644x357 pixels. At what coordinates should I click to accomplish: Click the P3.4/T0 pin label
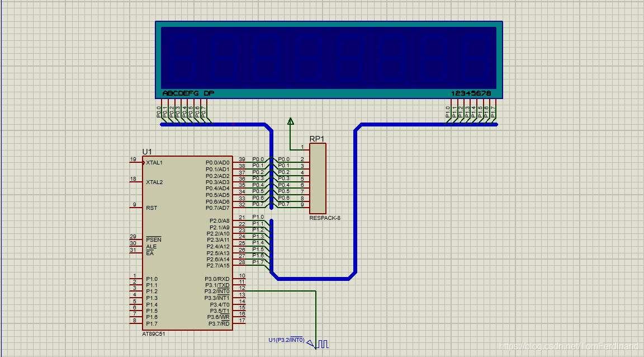[220, 305]
